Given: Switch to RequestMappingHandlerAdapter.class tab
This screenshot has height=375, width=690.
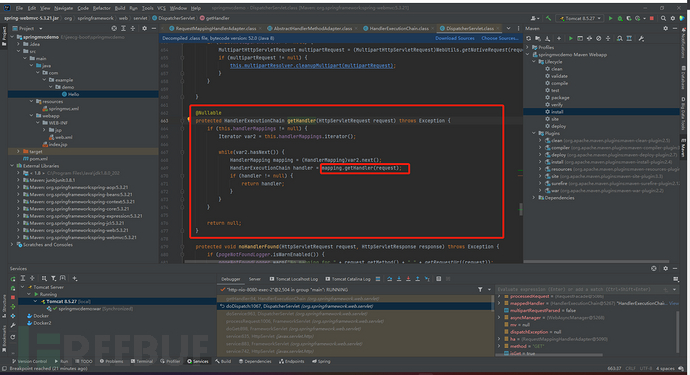Looking at the screenshot, I should click(x=213, y=28).
